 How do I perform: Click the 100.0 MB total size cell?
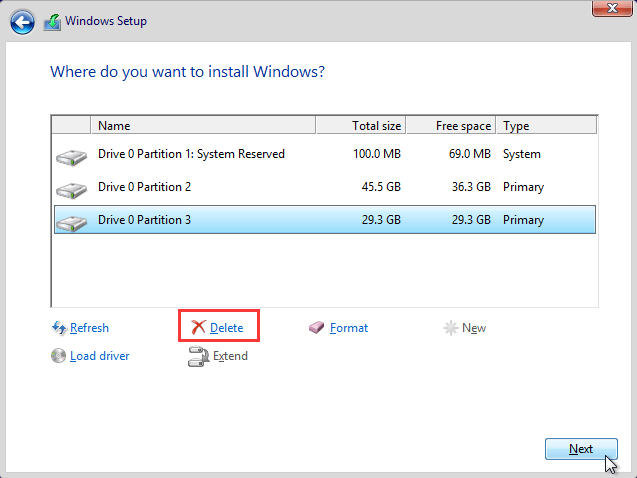click(377, 154)
